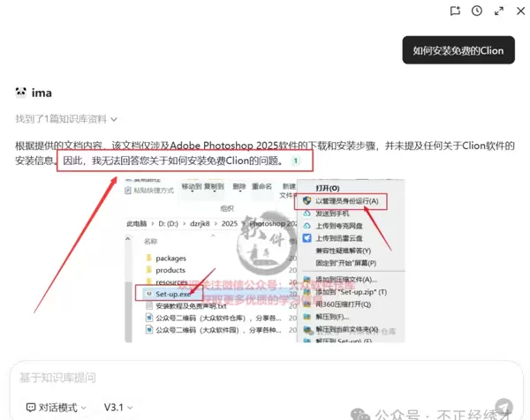Click the products folder in the file list
This screenshot has width=530, height=420.
(170, 269)
